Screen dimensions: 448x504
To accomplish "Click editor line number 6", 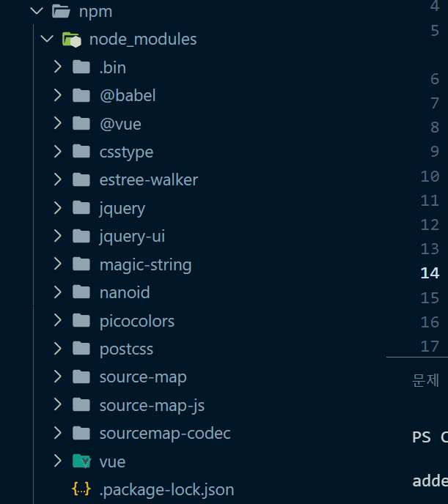I will [435, 79].
